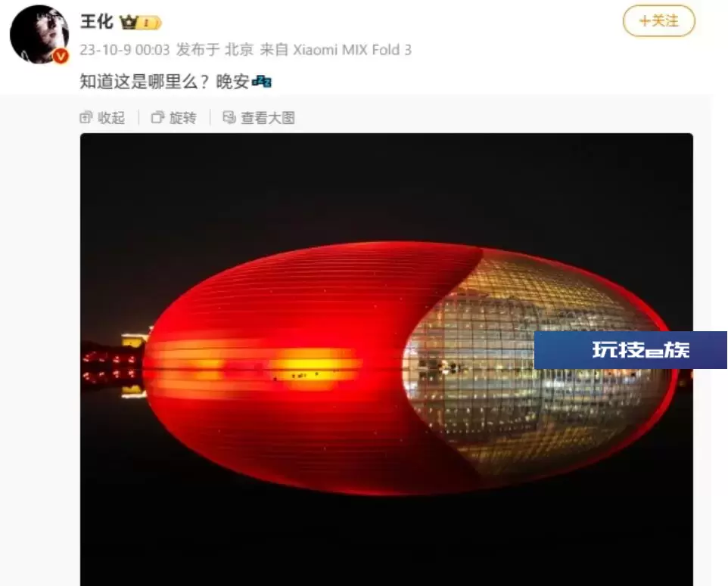Click the dark sky area of the photo
728x586 pixels.
click(386, 185)
